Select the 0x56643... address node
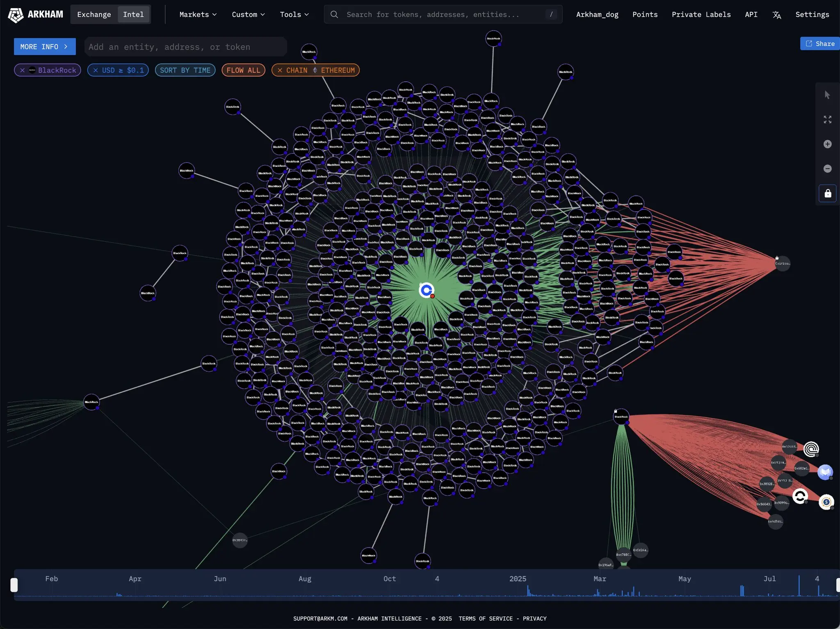This screenshot has height=629, width=840. [x=764, y=504]
